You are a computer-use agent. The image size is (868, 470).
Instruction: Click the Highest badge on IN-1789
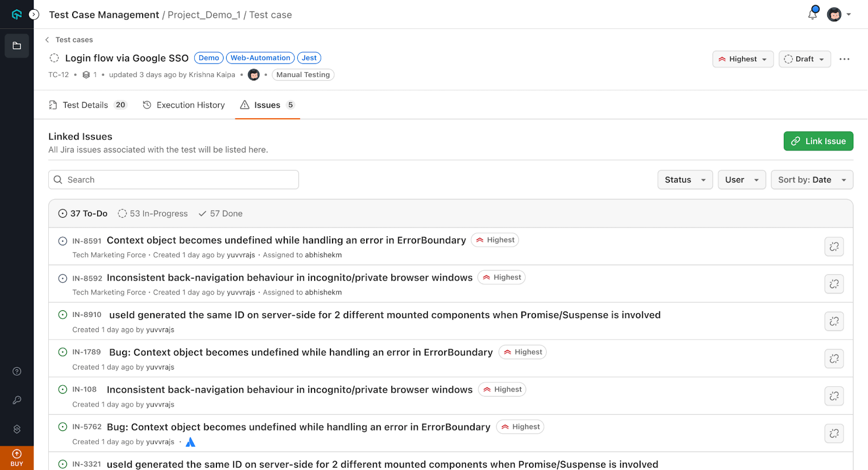522,352
